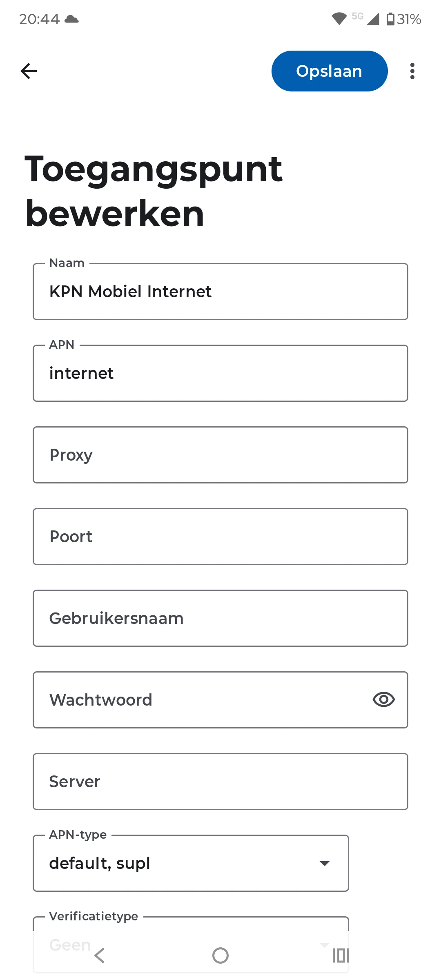Focus the Gebruikersnaam text field

tap(220, 618)
